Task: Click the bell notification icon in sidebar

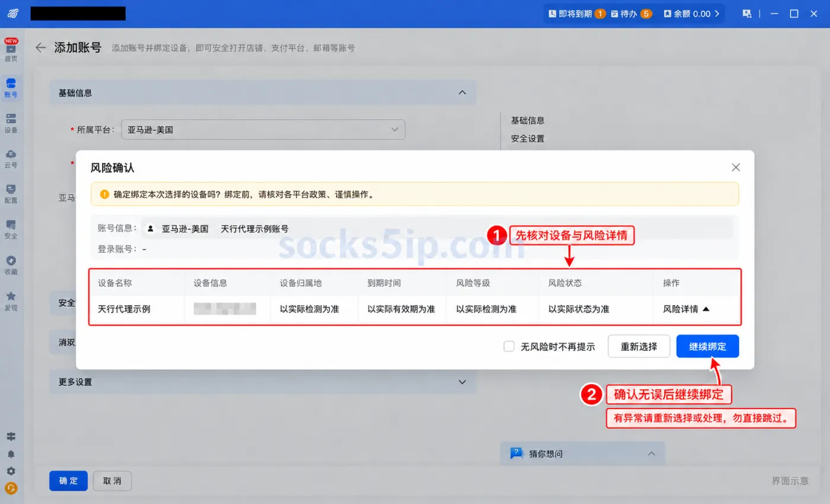Action: (x=11, y=454)
